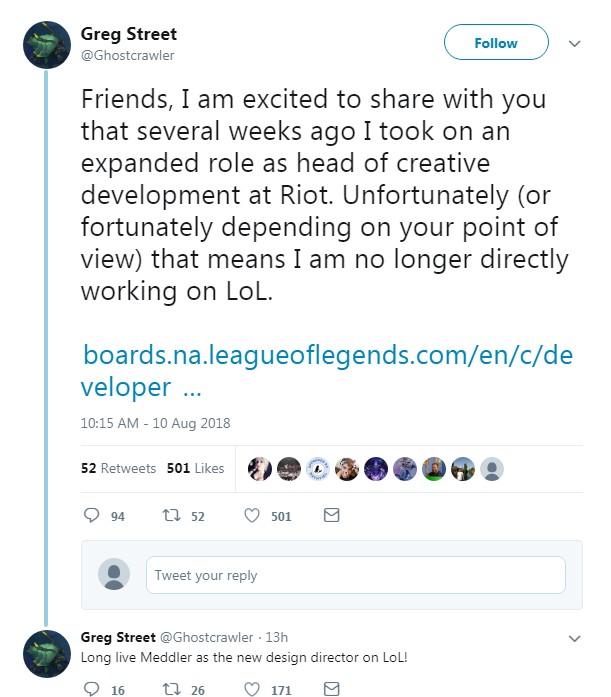Open Greg Street's profile picture at top
Image resolution: width=611 pixels, height=697 pixels.
[46, 45]
